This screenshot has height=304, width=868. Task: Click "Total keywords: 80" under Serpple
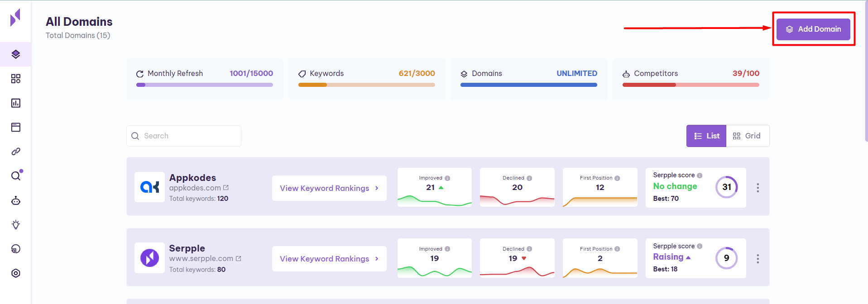(197, 270)
